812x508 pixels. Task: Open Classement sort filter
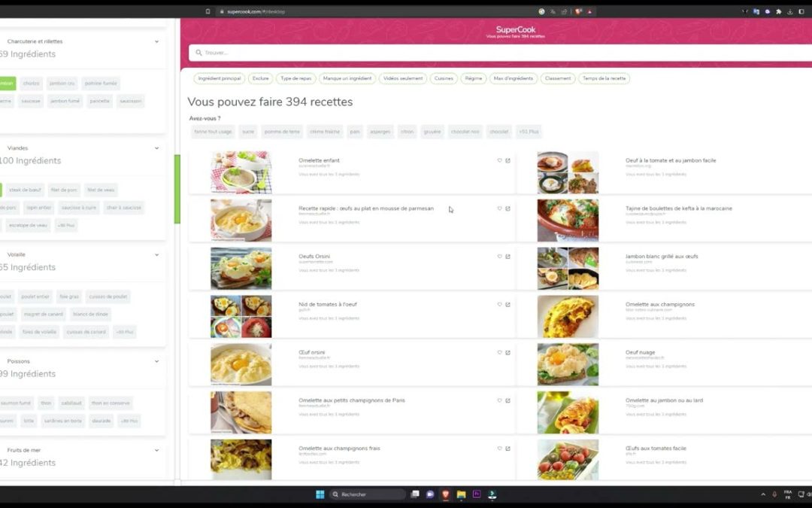tap(558, 79)
